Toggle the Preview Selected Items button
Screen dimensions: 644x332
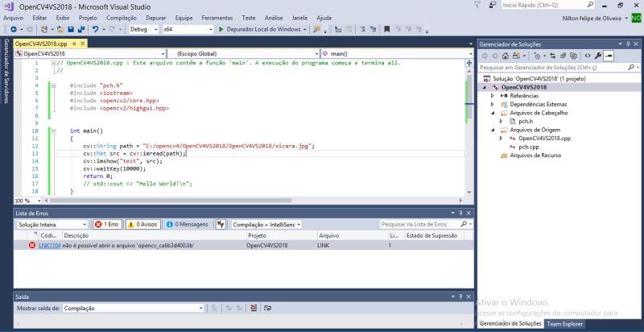tap(609, 56)
